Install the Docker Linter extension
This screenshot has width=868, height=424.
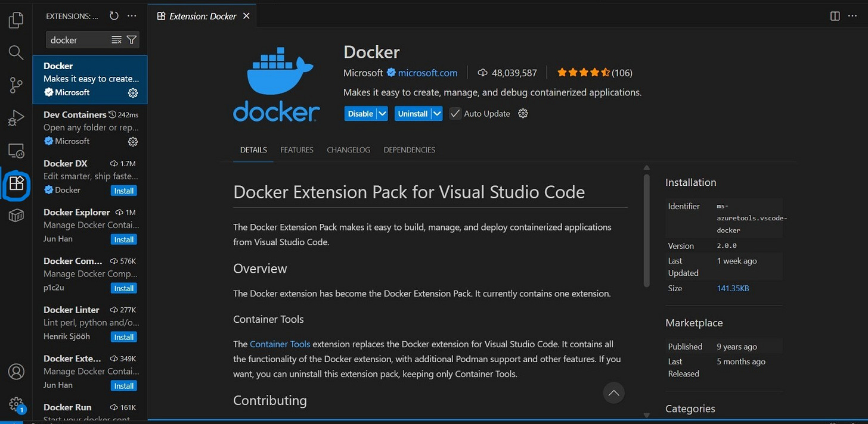pyautogui.click(x=124, y=337)
